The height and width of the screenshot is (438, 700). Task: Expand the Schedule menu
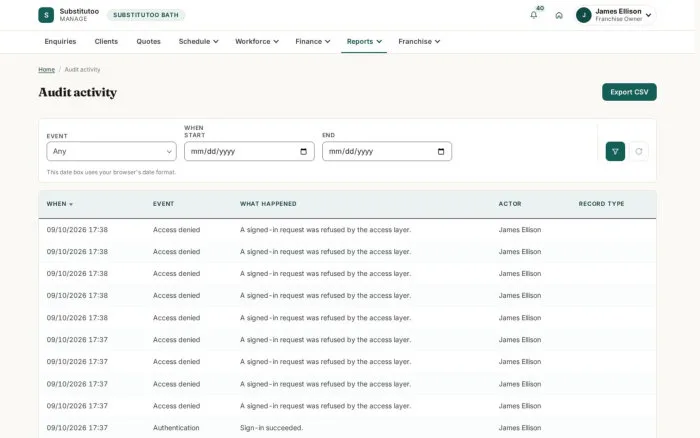pyautogui.click(x=198, y=42)
